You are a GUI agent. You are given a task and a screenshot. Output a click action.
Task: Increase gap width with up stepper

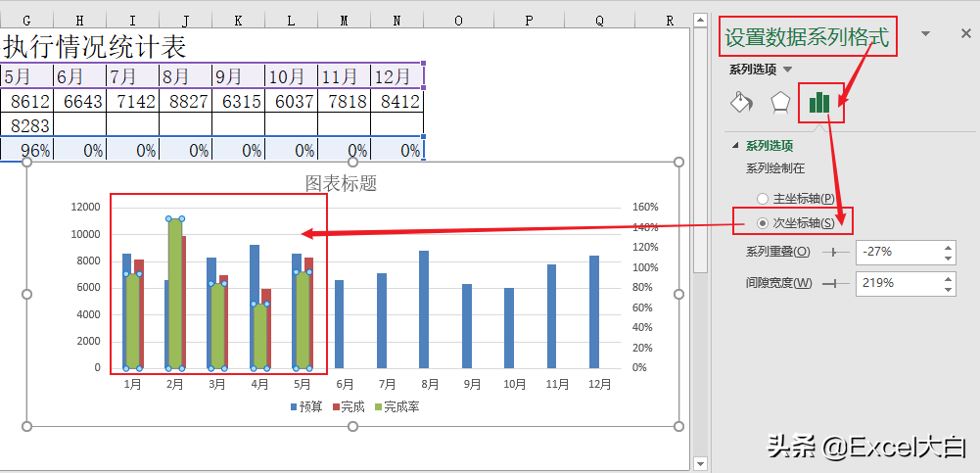point(949,277)
